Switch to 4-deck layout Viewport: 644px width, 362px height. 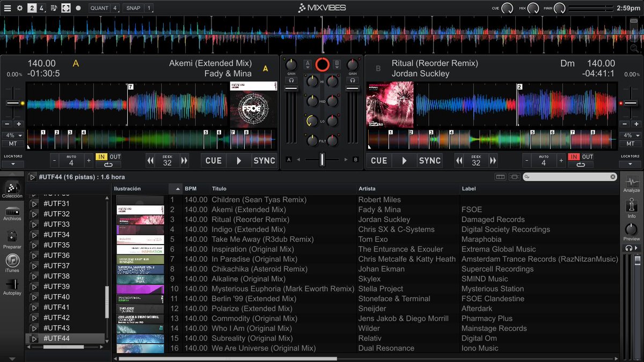coord(42,8)
